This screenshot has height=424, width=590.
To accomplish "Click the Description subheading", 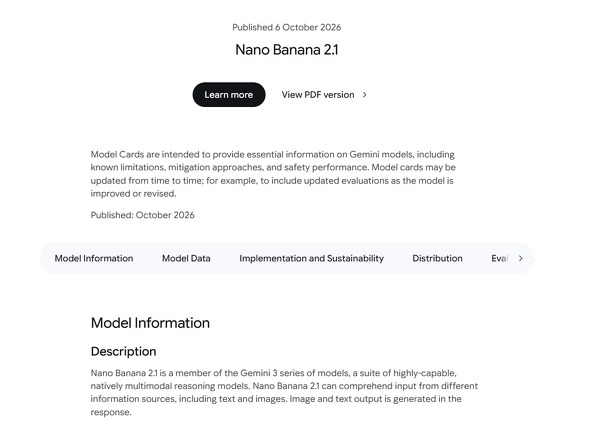I will [123, 351].
